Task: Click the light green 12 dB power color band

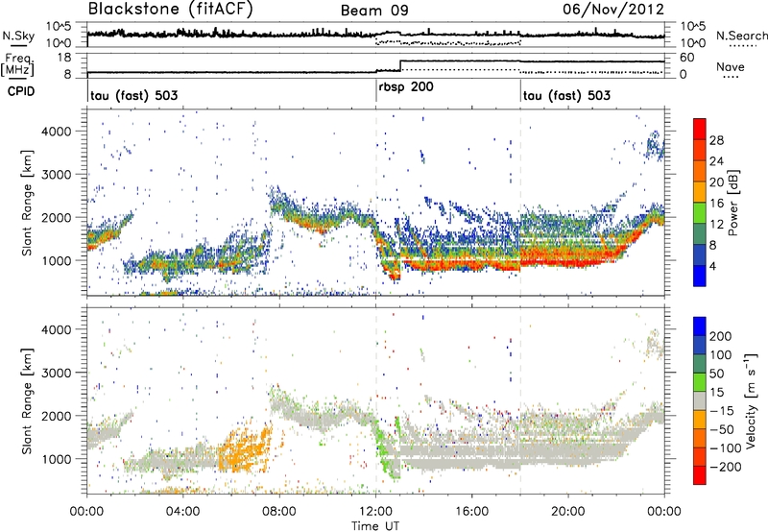Action: [700, 212]
